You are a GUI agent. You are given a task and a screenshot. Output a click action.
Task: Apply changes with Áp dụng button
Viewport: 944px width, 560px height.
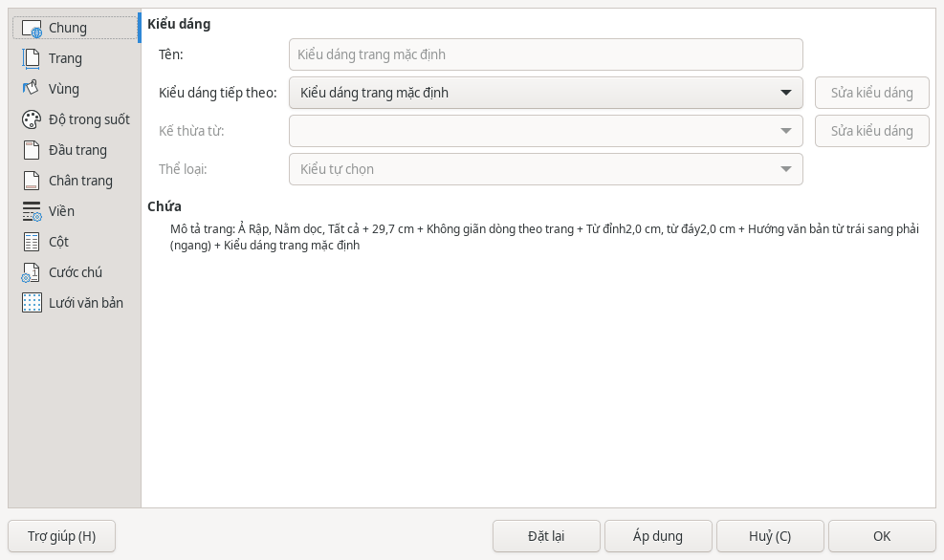pyautogui.click(x=658, y=536)
